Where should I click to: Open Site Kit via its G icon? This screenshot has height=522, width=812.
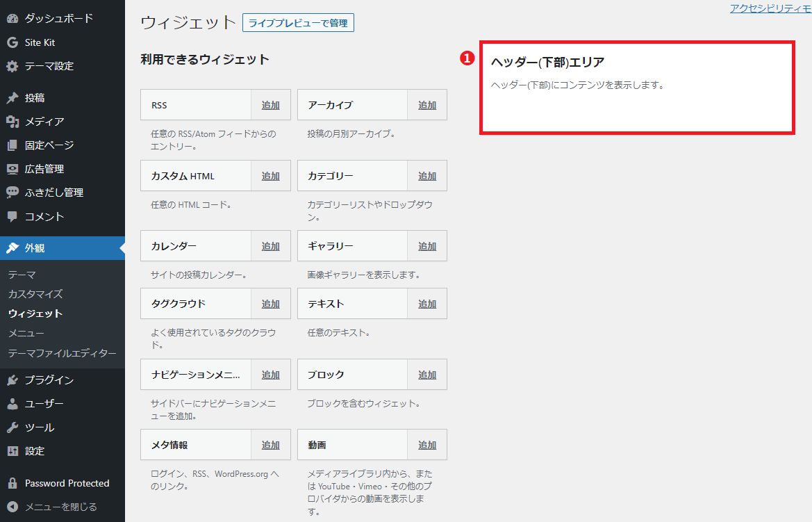pos(13,42)
